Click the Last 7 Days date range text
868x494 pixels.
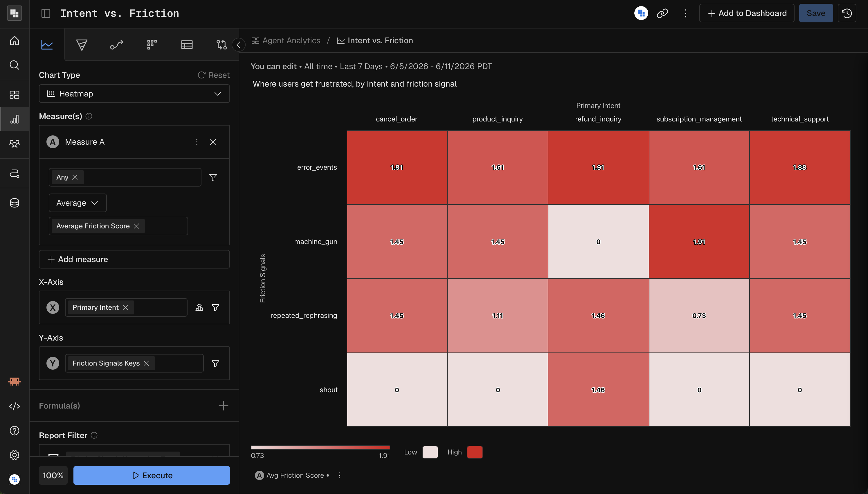pyautogui.click(x=361, y=66)
